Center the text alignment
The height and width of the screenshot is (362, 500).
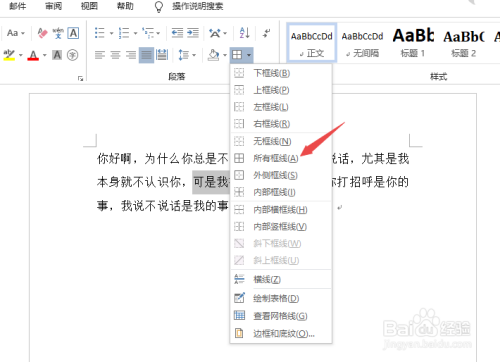point(115,55)
